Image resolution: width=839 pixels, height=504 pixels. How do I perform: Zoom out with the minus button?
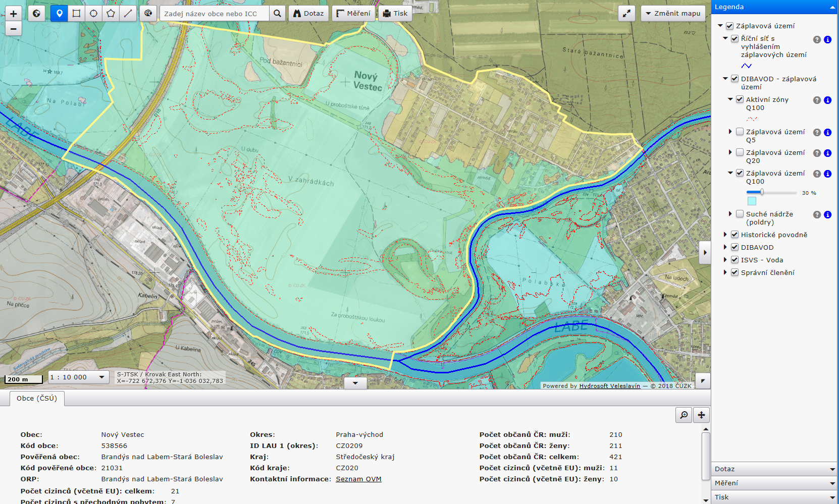[x=14, y=29]
